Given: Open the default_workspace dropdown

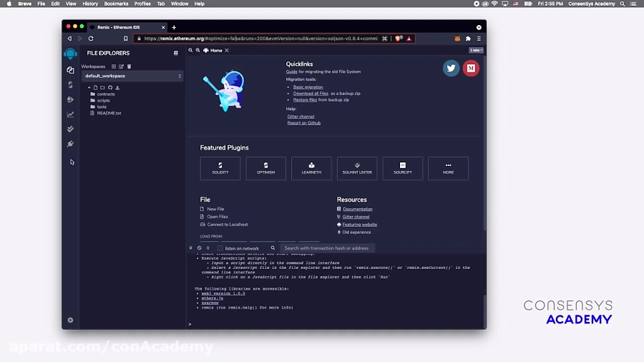Looking at the screenshot, I should pos(133,76).
